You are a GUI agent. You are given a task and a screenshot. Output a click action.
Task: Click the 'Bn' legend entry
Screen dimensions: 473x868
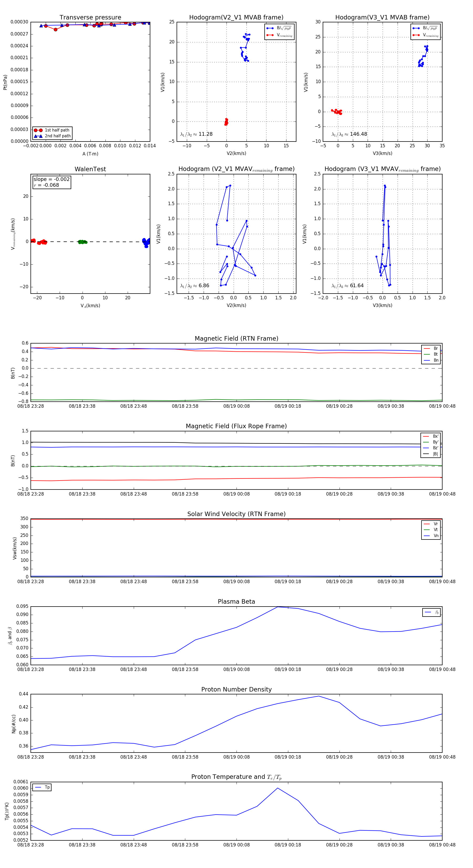431,360
